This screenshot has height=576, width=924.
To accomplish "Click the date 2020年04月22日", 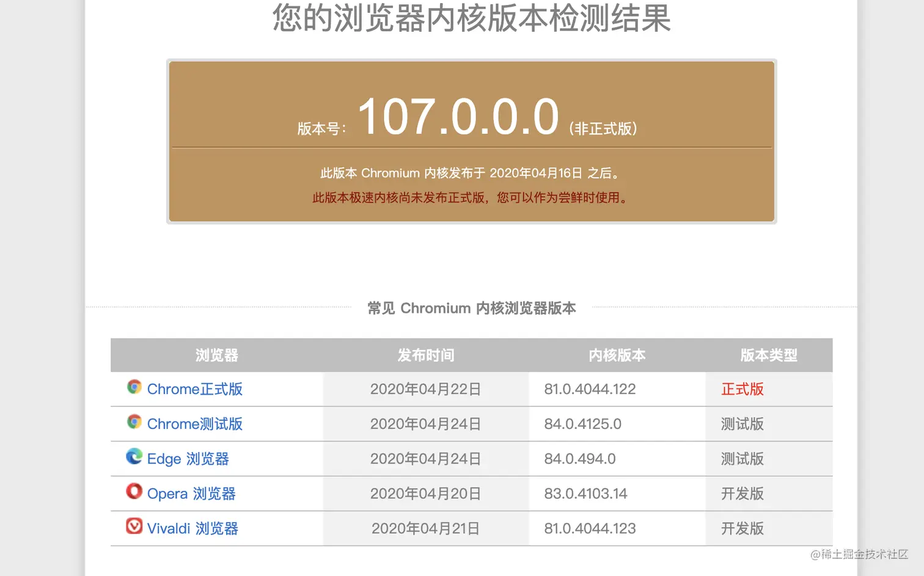I will pyautogui.click(x=425, y=389).
